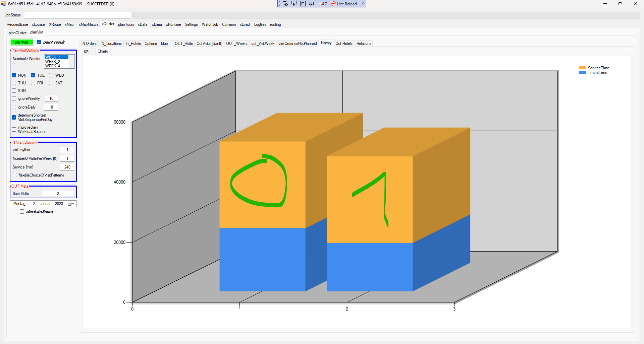This screenshot has height=344, width=644.
Task: Uncheck the paint result checkbox
Action: 39,42
